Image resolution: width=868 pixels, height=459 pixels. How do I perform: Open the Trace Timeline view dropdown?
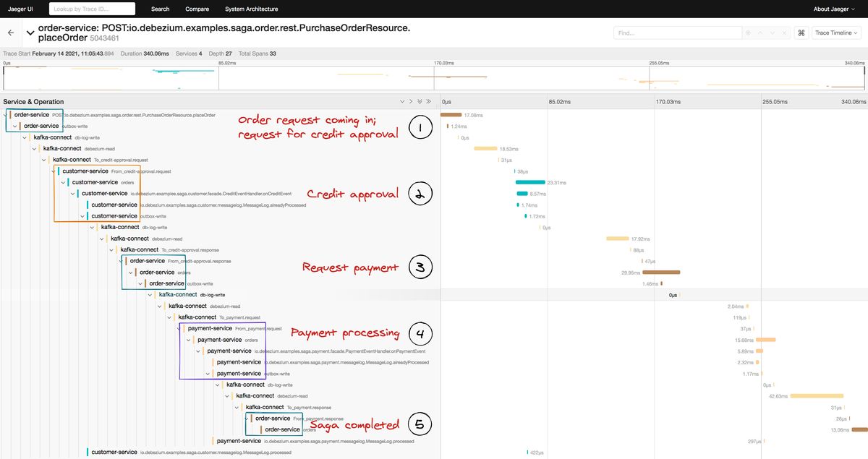tap(837, 33)
